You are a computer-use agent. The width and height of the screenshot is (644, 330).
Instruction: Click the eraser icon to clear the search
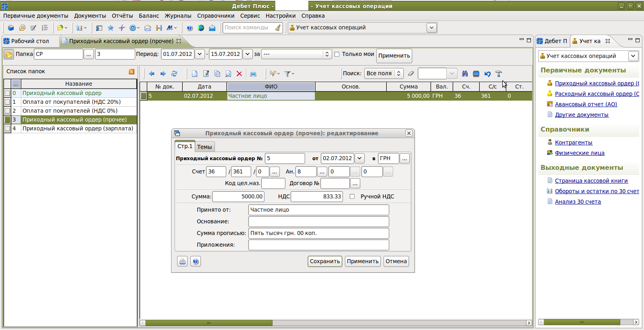coord(411,74)
